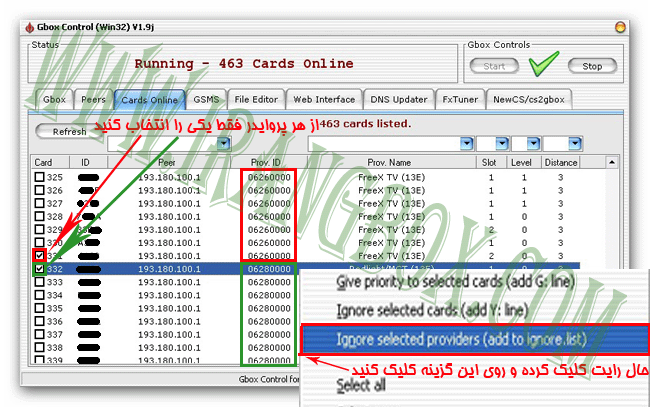Open the Level filter dropdown
This screenshot has height=407, width=650.
(x=534, y=143)
